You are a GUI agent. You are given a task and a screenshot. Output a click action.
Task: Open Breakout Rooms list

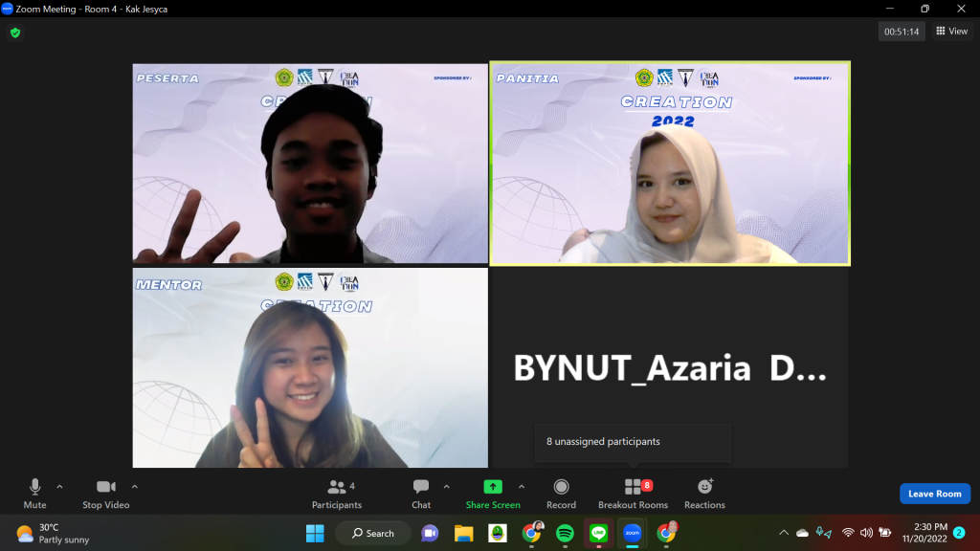pos(633,493)
